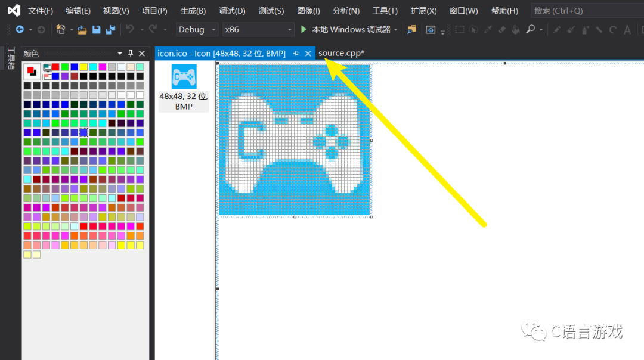Expand the debugger target dropdown arrow
The height and width of the screenshot is (360, 644).
[395, 30]
